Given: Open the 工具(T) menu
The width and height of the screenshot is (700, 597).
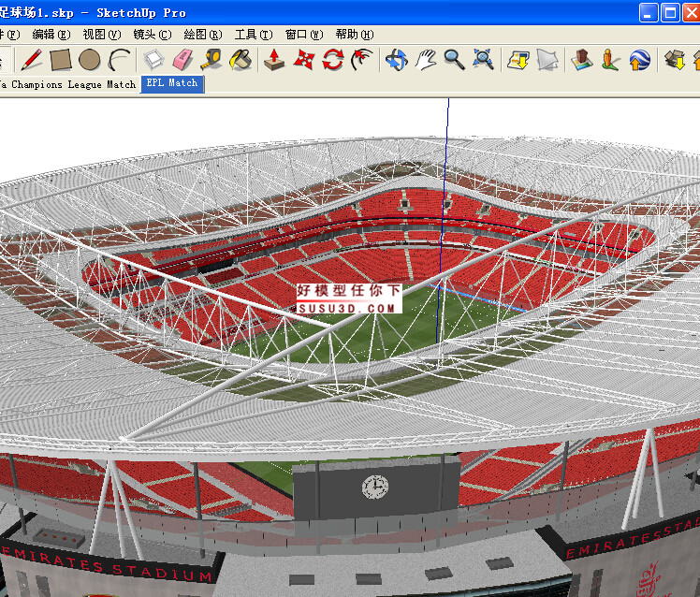Looking at the screenshot, I should (x=254, y=35).
